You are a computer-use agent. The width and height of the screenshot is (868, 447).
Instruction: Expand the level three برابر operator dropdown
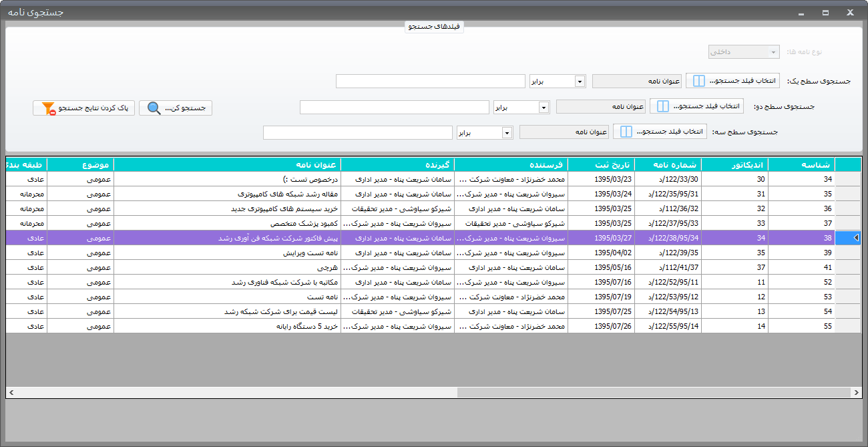tap(507, 132)
